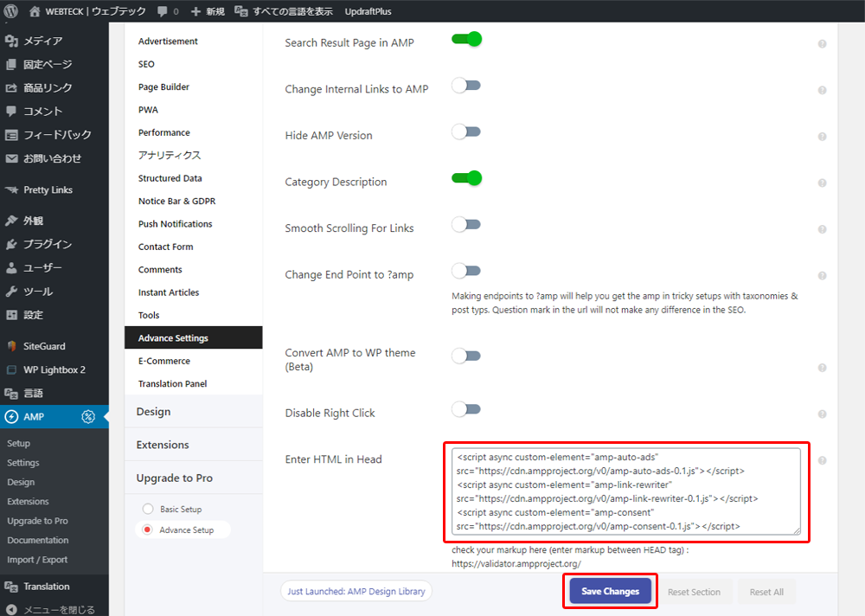This screenshot has width=865, height=616.
Task: Enable Convert AMP to WP theme (Beta)
Action: click(467, 356)
